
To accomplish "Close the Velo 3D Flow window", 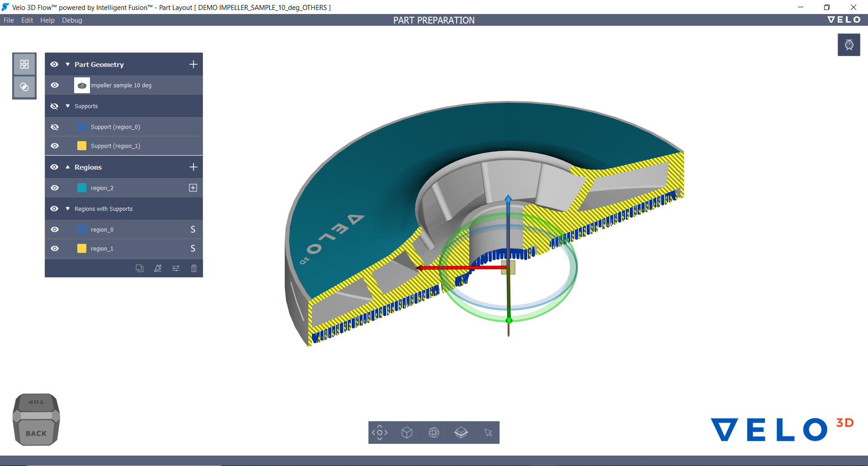I will click(854, 7).
